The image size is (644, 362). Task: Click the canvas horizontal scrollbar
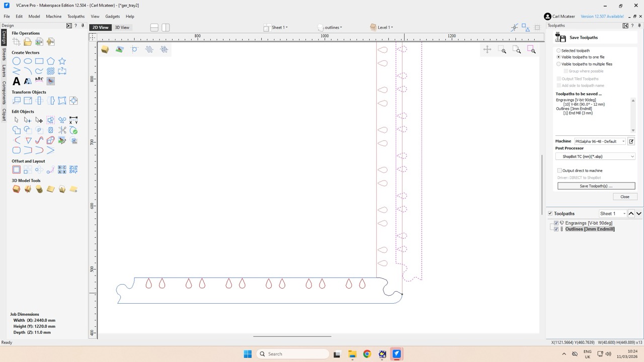pyautogui.click(x=292, y=336)
